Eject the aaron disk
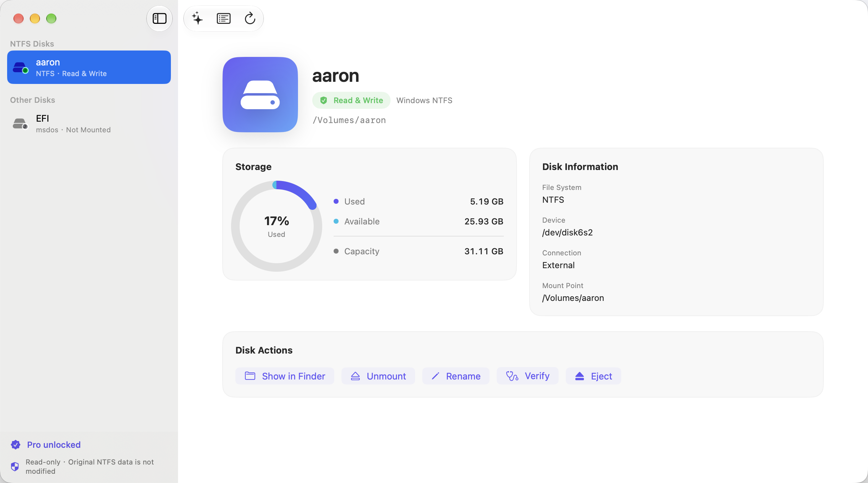 point(594,376)
